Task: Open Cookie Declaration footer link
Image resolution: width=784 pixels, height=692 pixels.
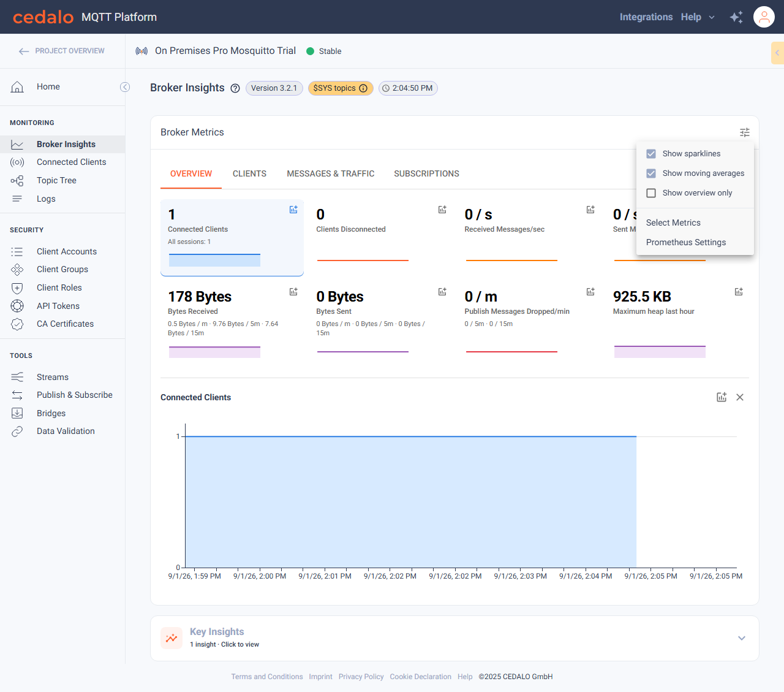Action: click(x=420, y=677)
